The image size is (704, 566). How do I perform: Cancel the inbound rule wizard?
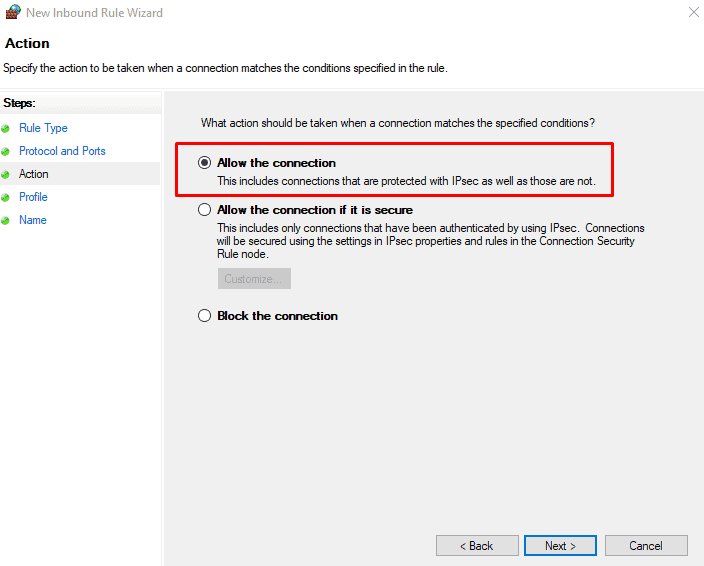646,546
